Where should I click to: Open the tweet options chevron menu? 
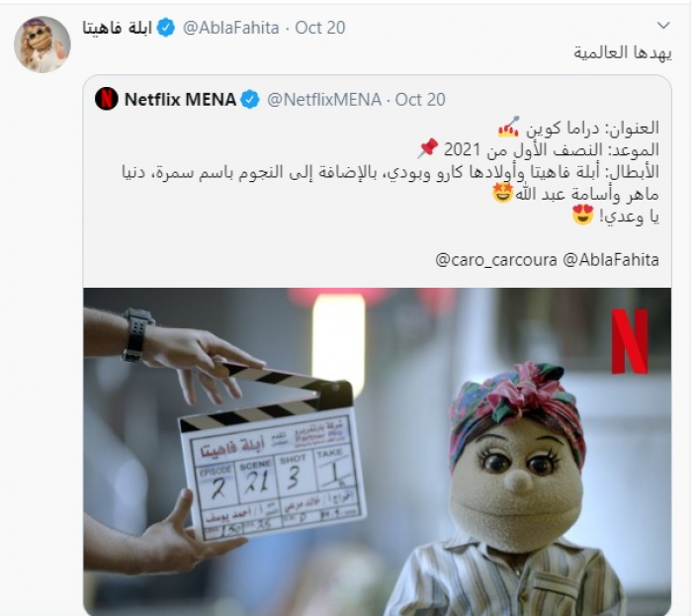pos(663,26)
